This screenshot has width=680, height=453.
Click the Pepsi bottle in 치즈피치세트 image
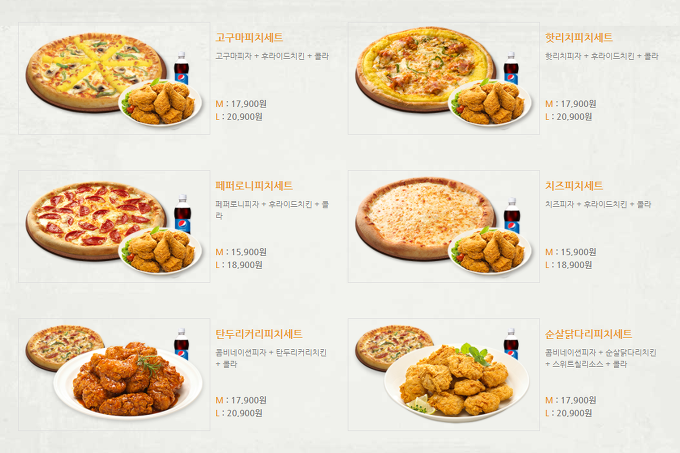(x=512, y=215)
